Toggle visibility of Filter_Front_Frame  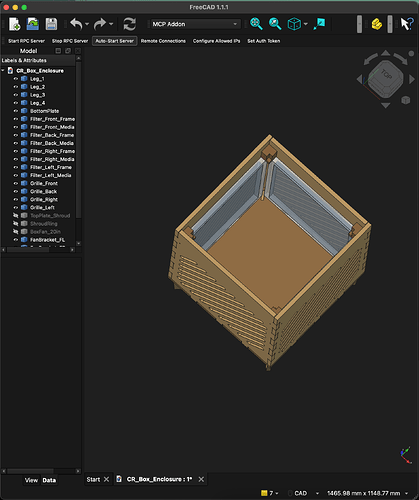(x=16, y=119)
